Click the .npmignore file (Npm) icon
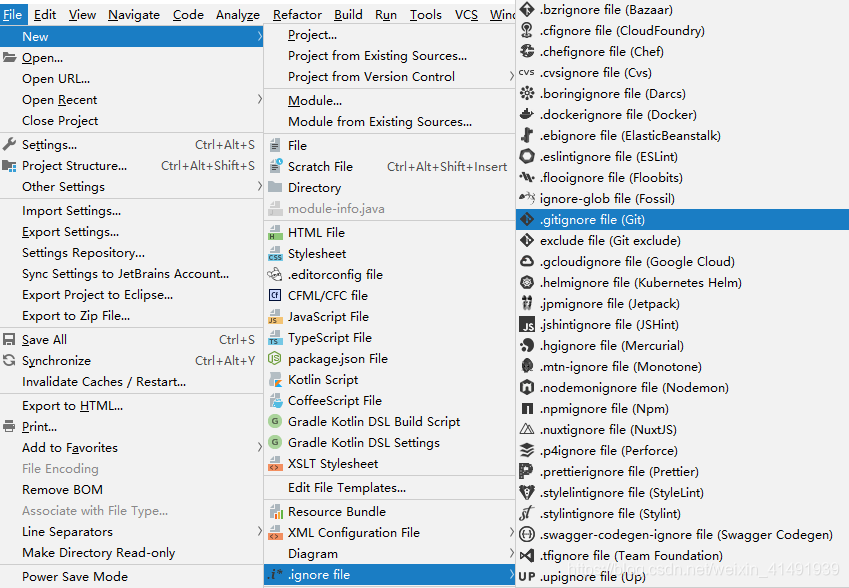849x588 pixels. (527, 408)
